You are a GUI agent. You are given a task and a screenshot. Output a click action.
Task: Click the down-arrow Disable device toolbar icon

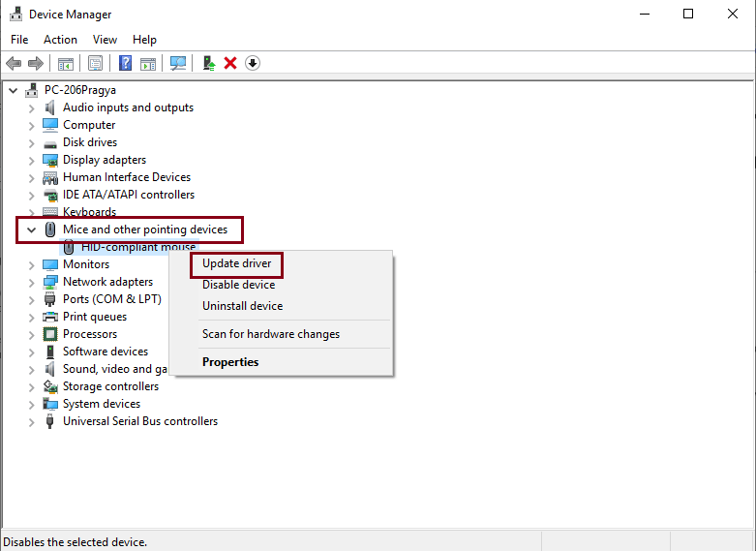(x=253, y=63)
